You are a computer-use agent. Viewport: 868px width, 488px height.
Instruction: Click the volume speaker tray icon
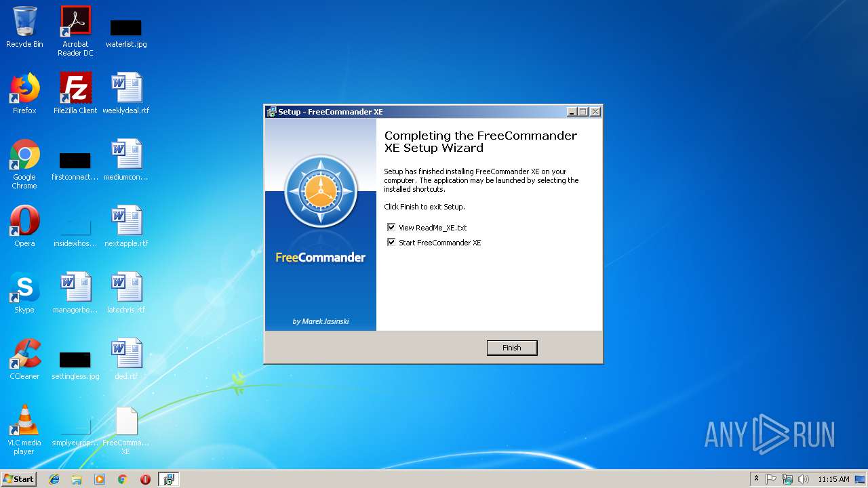[x=804, y=479]
